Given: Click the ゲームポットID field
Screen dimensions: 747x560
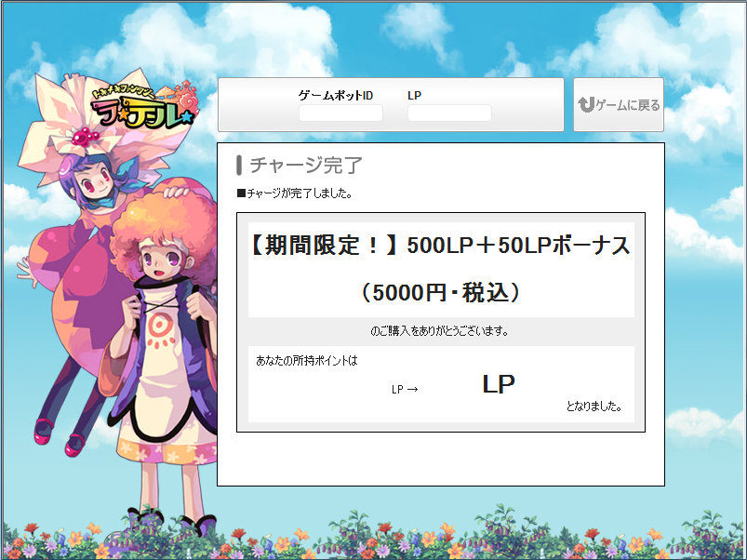Looking at the screenshot, I should [x=340, y=113].
